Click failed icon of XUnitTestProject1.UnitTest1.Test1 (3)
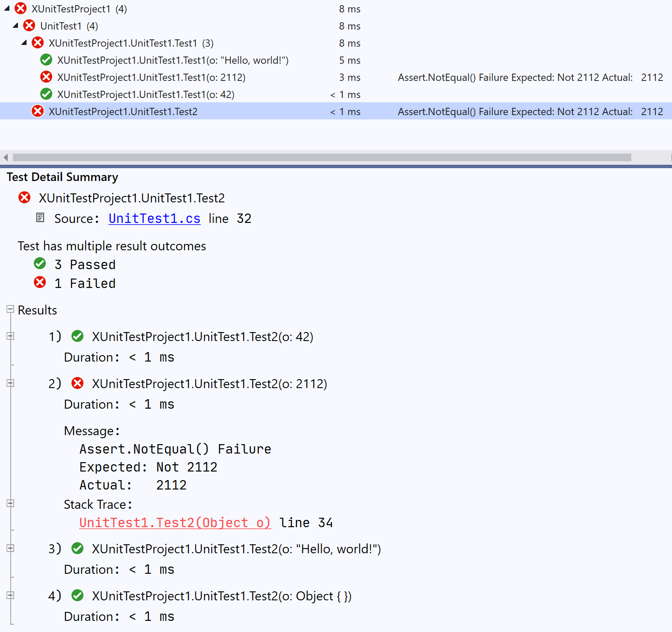Viewport: 672px width, 632px height. coord(38,43)
